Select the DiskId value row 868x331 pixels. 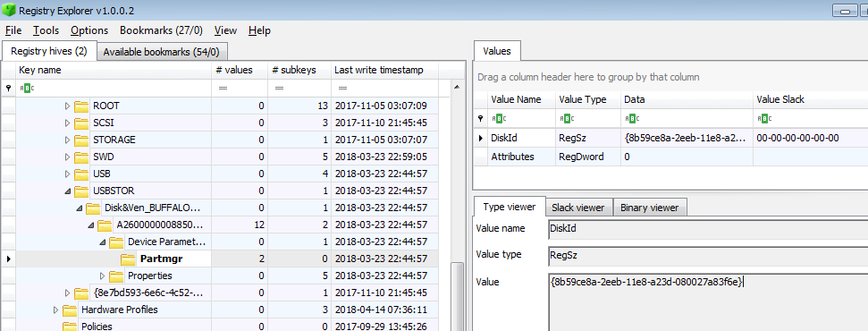coord(670,138)
